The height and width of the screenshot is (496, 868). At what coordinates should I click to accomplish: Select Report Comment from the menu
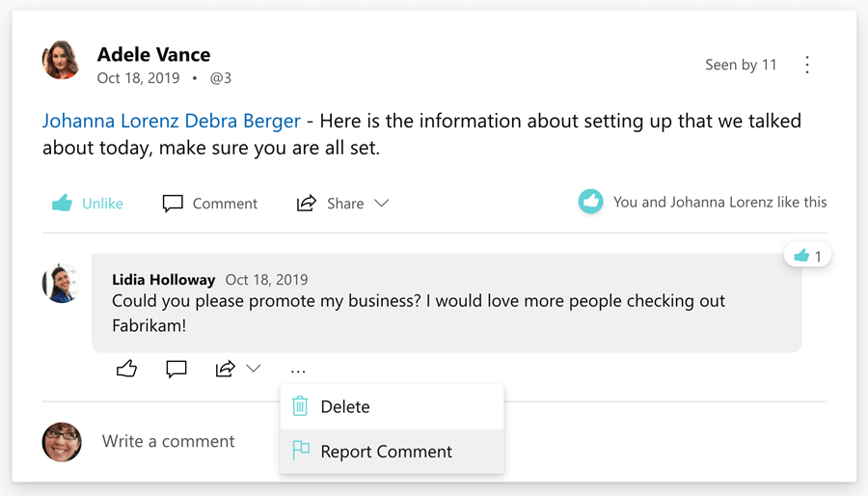[386, 451]
